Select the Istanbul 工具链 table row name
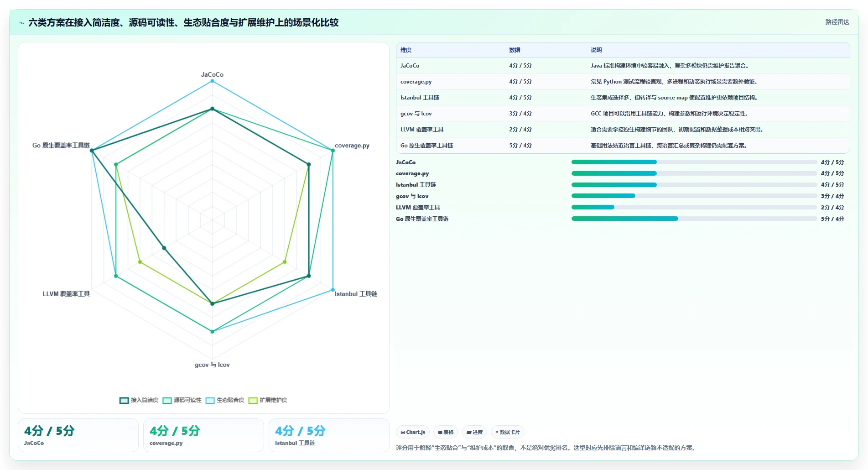This screenshot has width=868, height=470. 420,98
